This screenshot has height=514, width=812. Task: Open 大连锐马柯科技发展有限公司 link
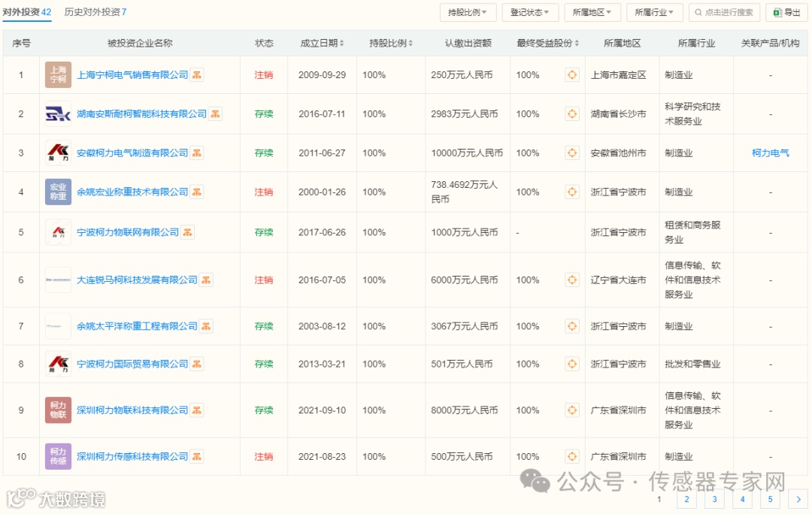137,280
